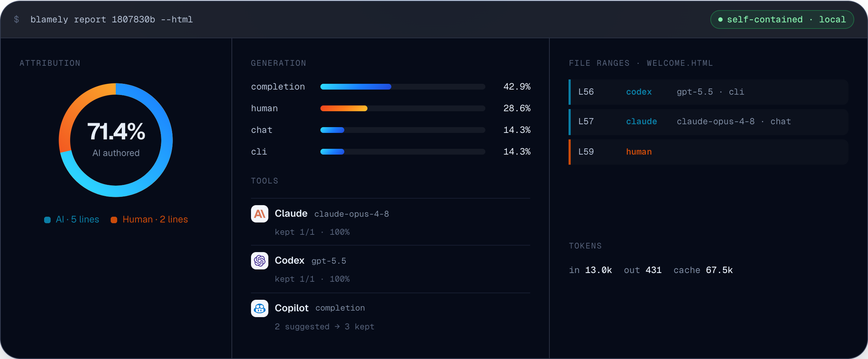Click the dollar prompt symbol
868x359 pixels.
coord(16,20)
